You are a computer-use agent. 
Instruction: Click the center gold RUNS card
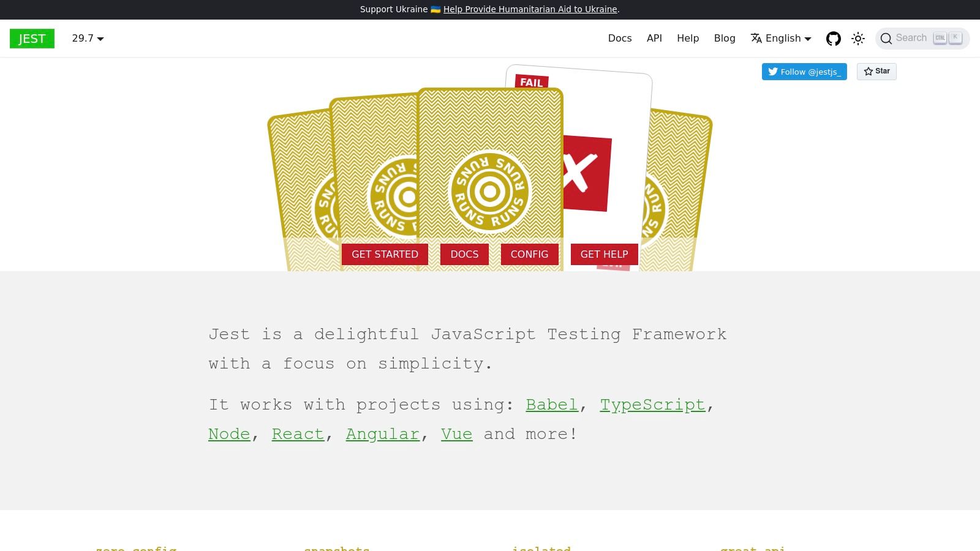[489, 178]
